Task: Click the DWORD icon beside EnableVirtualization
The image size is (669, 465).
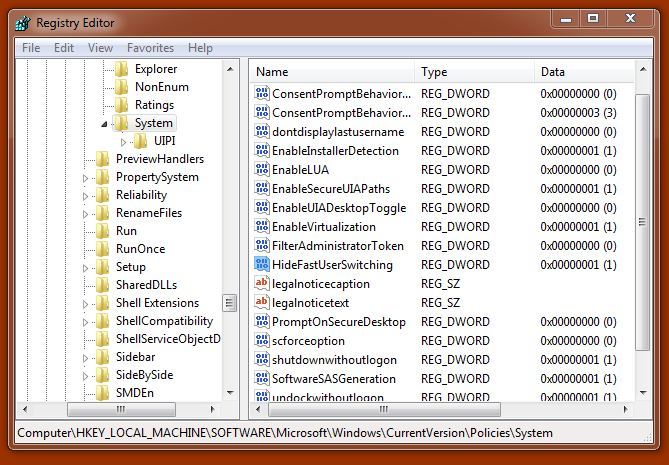Action: pyautogui.click(x=262, y=226)
